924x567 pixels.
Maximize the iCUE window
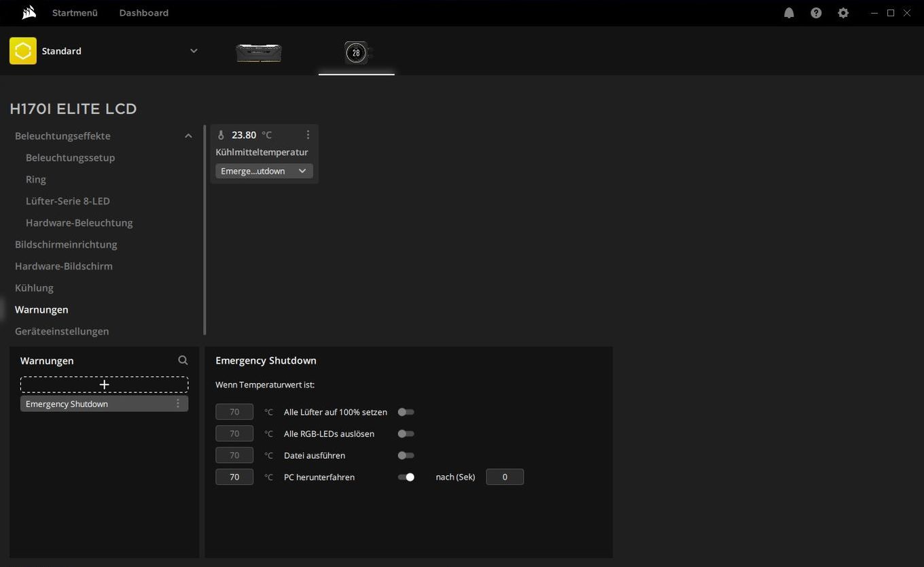point(891,13)
